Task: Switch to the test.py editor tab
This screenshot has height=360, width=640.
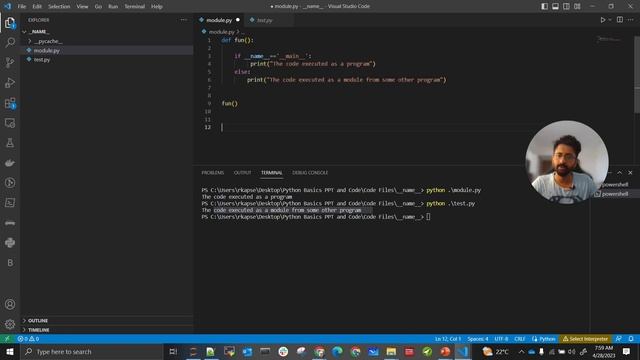Action: pyautogui.click(x=264, y=20)
